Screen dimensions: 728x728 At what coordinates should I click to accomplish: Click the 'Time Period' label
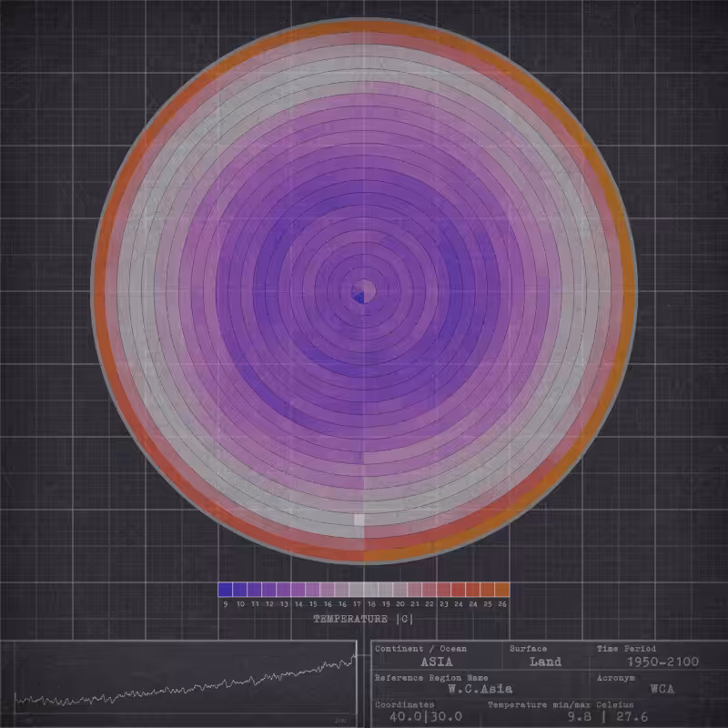[x=626, y=649]
